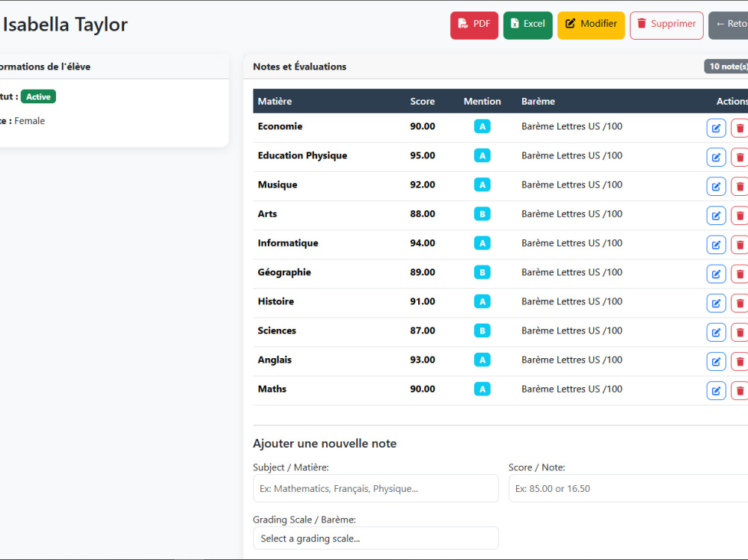Click the Female gender value

pyautogui.click(x=30, y=120)
